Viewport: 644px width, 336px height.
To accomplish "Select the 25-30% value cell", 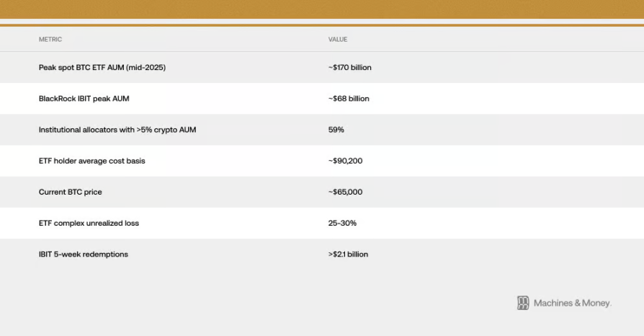I will [342, 223].
